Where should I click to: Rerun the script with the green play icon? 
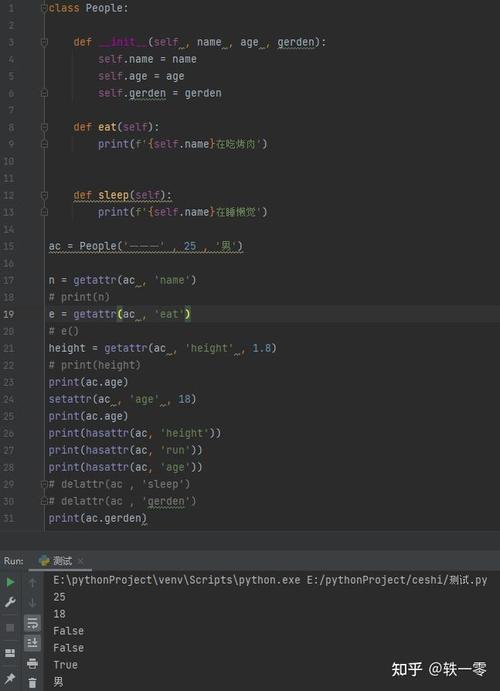click(10, 583)
